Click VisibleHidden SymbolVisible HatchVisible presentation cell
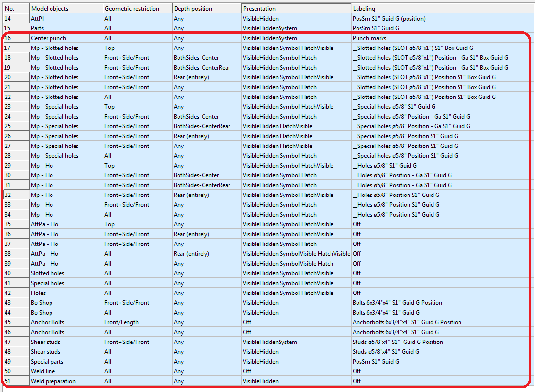 click(x=297, y=254)
